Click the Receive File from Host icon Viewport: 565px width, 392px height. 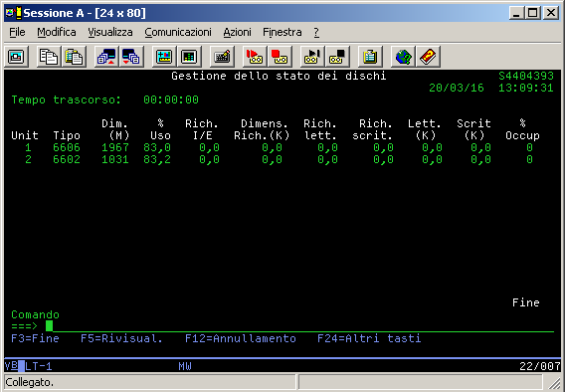[131, 57]
